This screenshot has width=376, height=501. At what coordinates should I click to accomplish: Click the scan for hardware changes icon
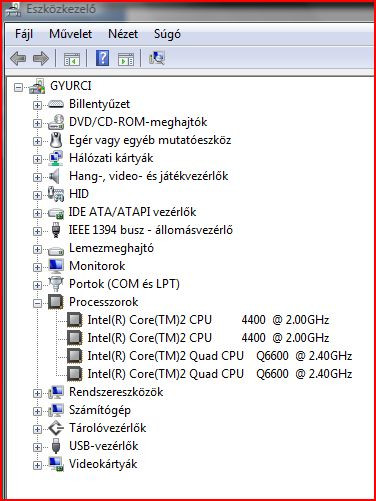pyautogui.click(x=157, y=58)
